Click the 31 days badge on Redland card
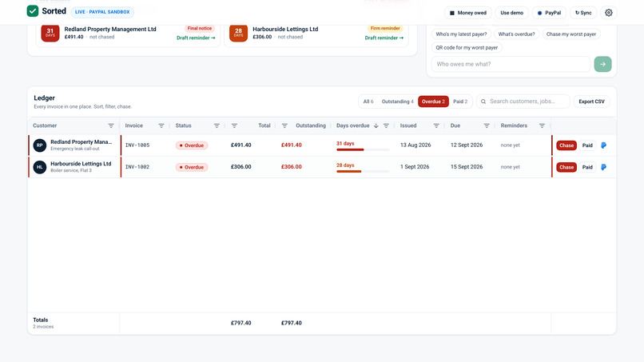This screenshot has width=644, height=362. click(x=50, y=33)
